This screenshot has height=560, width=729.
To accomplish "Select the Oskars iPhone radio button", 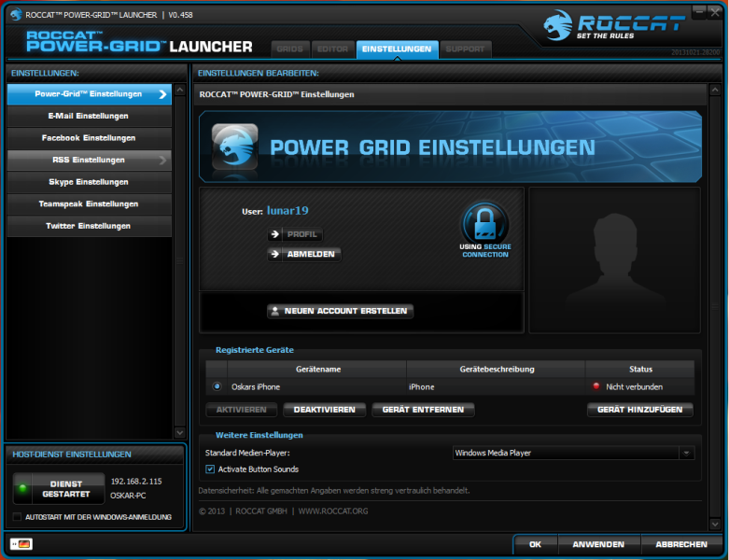I will (x=217, y=386).
